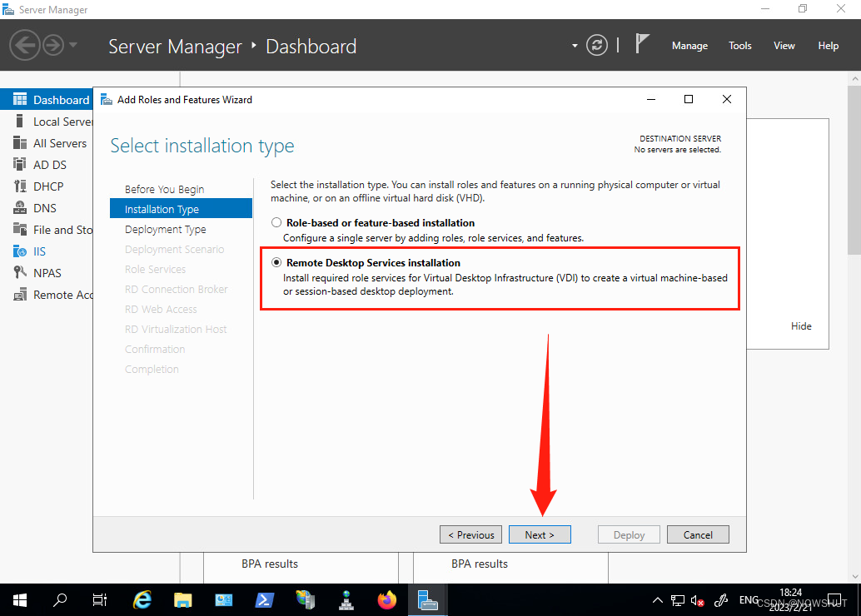Select the Remote Access icon in the sidebar
Image resolution: width=861 pixels, height=616 pixels.
20,295
